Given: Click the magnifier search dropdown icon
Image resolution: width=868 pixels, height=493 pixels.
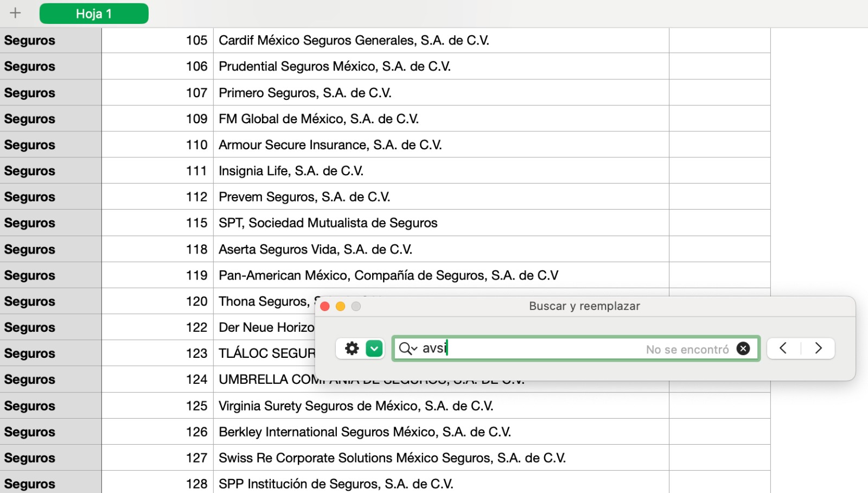Looking at the screenshot, I should [x=407, y=349].
